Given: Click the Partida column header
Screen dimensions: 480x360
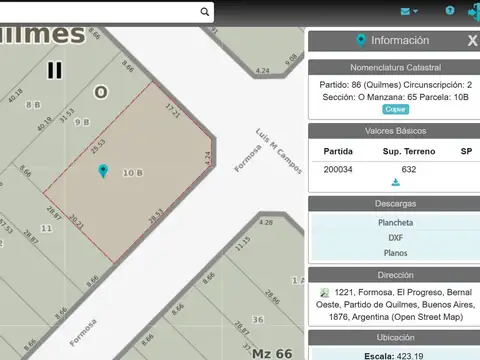Looking at the screenshot, I should coord(338,151).
